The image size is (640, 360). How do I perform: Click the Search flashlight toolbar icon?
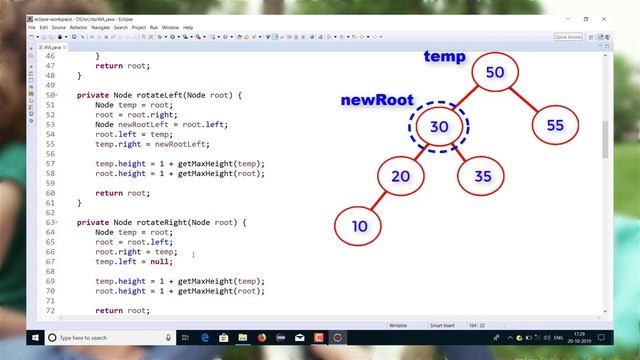coord(253,37)
